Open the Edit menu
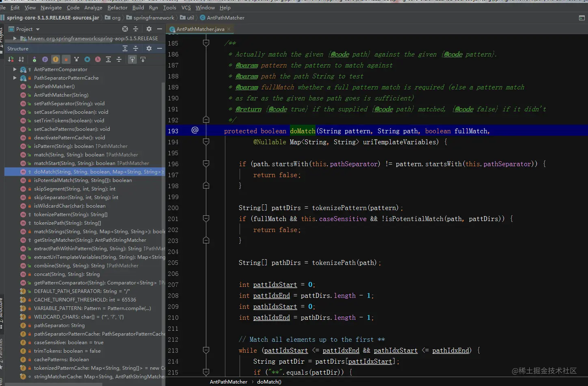The width and height of the screenshot is (588, 386). click(15, 7)
